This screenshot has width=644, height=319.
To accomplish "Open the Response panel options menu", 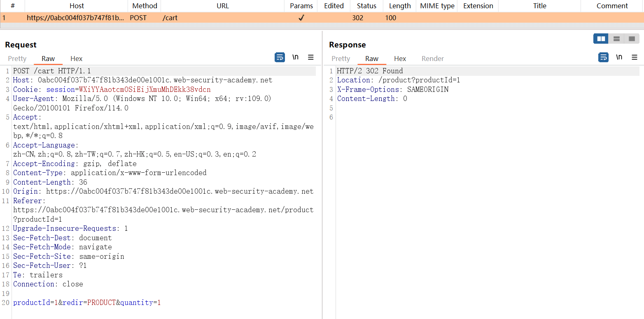I will [x=635, y=57].
